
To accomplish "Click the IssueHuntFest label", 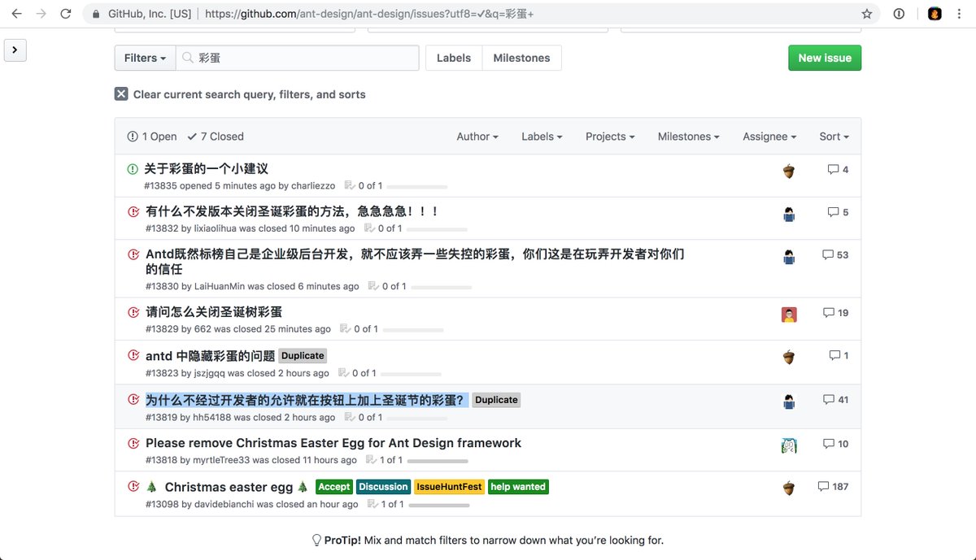I will point(449,487).
